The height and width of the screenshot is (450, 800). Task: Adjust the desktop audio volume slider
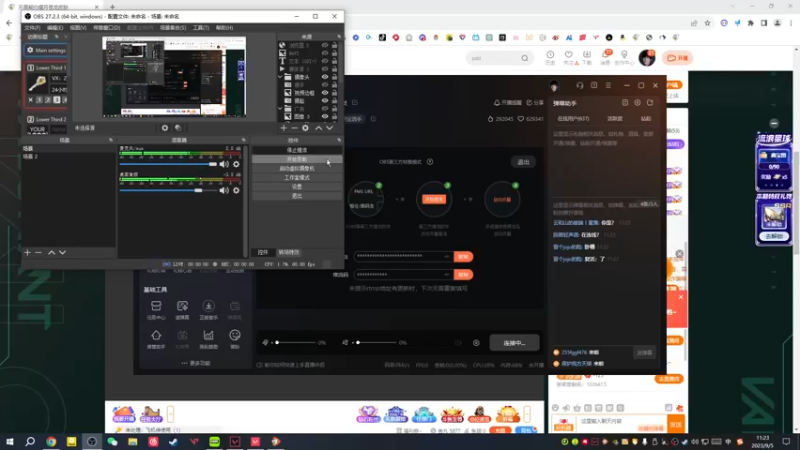point(168,190)
